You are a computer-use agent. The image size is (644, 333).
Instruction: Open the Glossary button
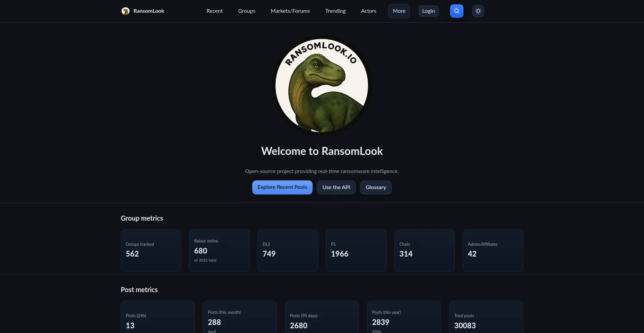376,187
